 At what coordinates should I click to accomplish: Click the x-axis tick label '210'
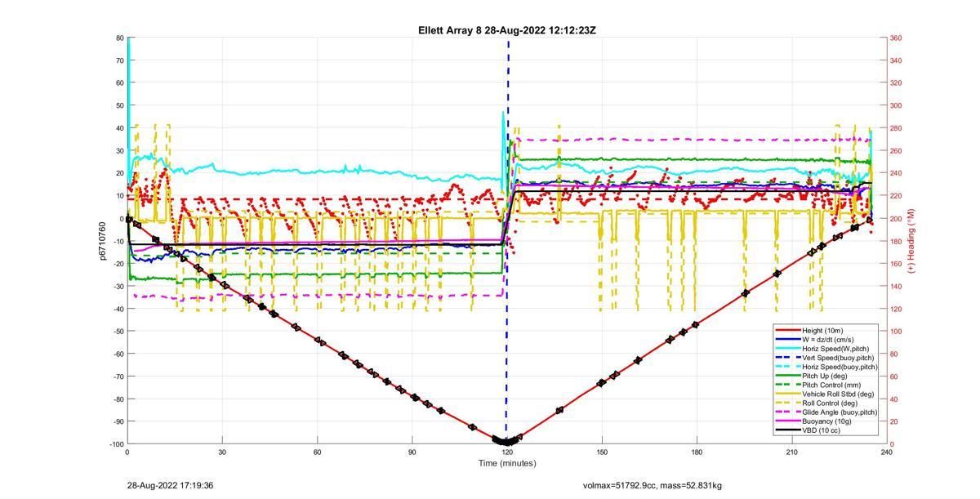pyautogui.click(x=791, y=452)
